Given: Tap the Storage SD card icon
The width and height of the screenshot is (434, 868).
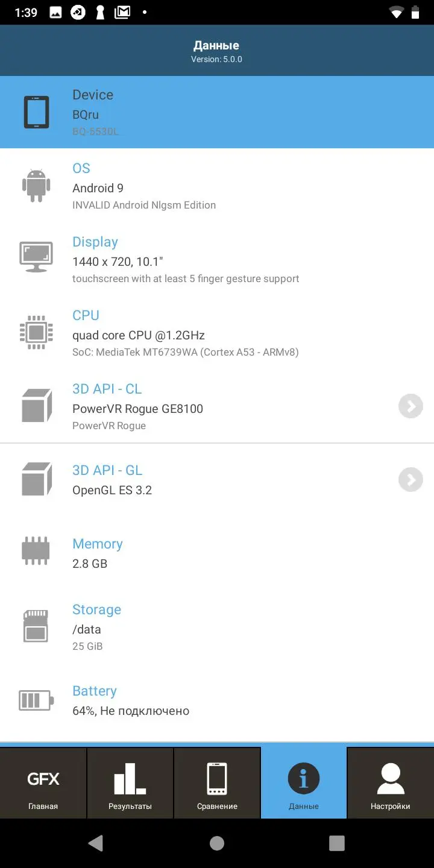Looking at the screenshot, I should [x=36, y=626].
